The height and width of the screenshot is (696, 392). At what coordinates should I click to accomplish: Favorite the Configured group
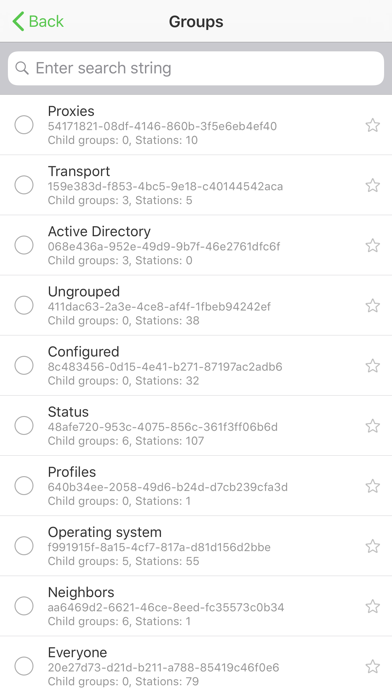pos(372,366)
